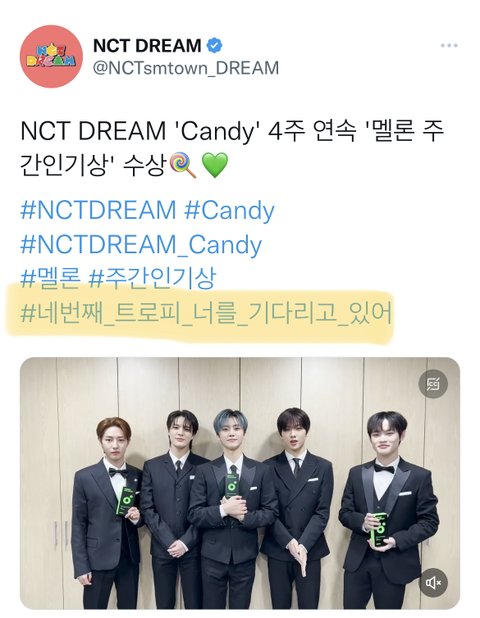Screen dimensions: 480x618
Task: Open the NCT DREAM profile avatar
Action: click(51, 56)
